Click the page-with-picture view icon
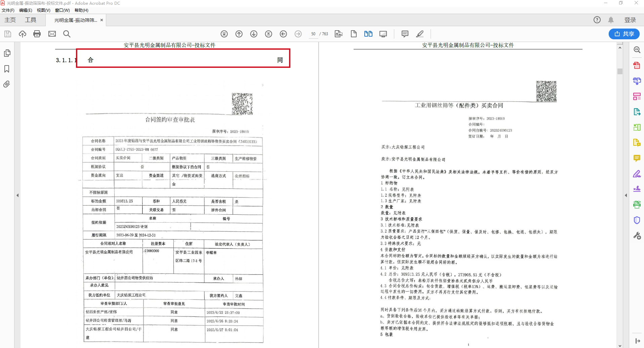644x348 pixels. [x=339, y=34]
